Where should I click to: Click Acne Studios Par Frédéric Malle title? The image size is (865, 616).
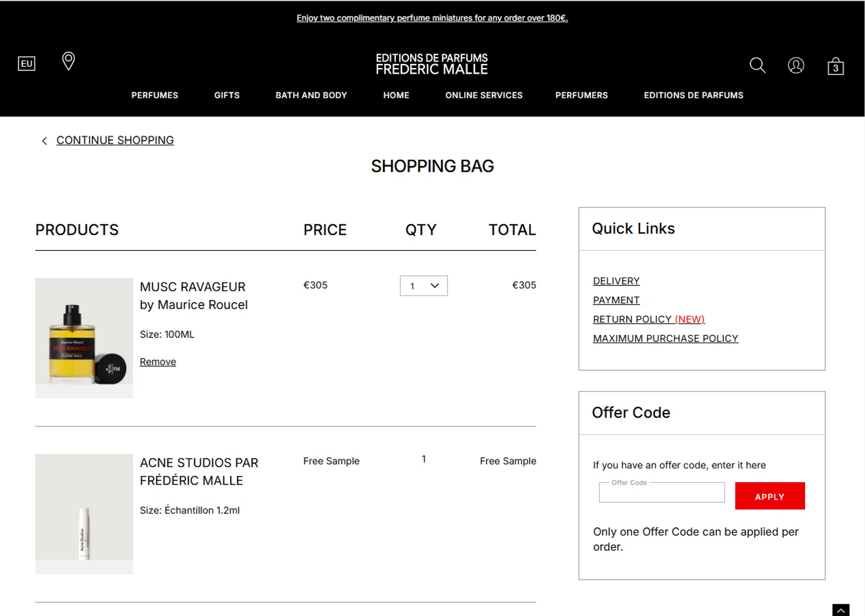pos(199,472)
